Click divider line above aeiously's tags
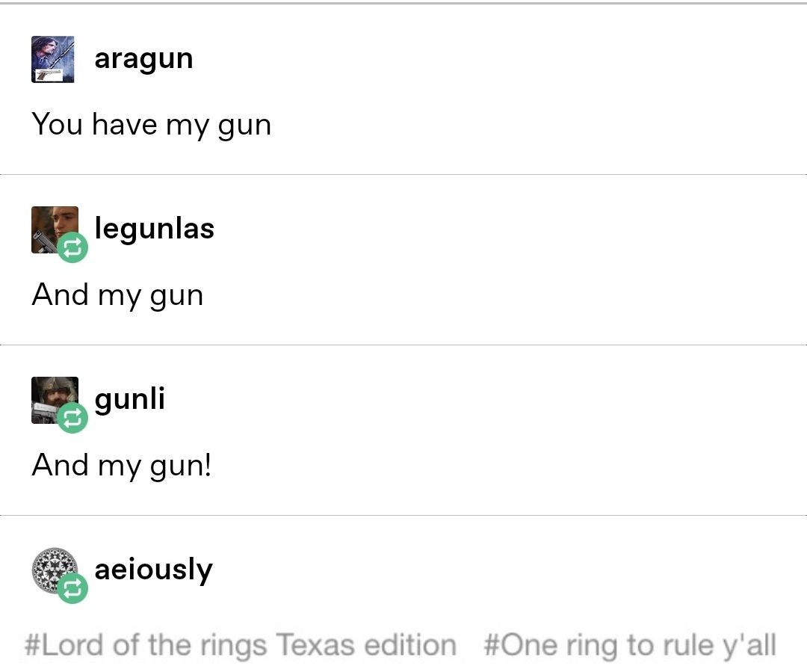The width and height of the screenshot is (807, 672). coord(403,516)
